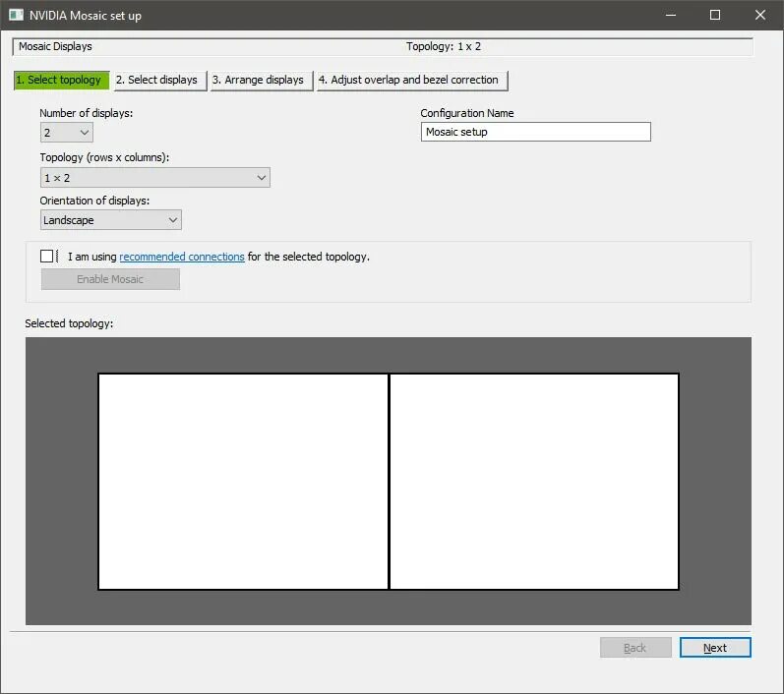The image size is (784, 694).
Task: Click the 'Number of displays:' label
Action: tap(86, 113)
